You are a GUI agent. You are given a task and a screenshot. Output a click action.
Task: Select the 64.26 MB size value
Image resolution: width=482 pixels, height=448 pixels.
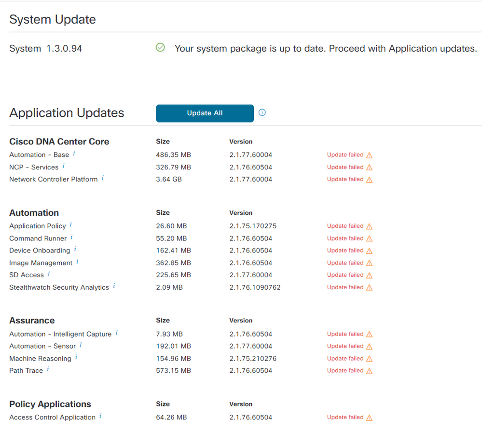click(x=171, y=417)
